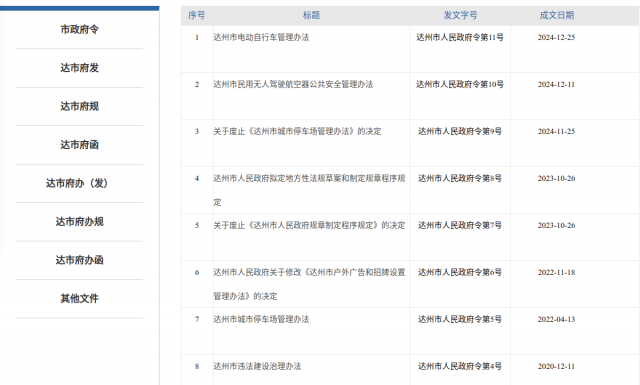Open decision abolishing 规章制定程序规定
This screenshot has width=640, height=385.
coord(309,225)
